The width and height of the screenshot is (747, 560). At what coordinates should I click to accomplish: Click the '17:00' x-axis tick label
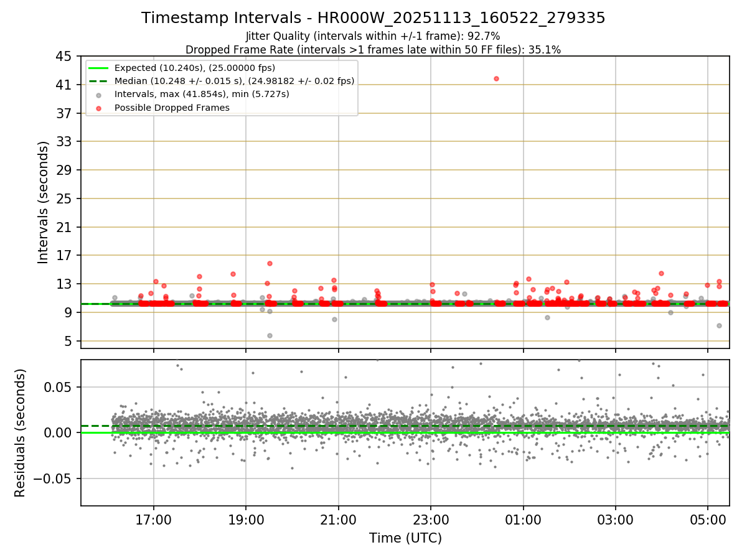click(154, 520)
